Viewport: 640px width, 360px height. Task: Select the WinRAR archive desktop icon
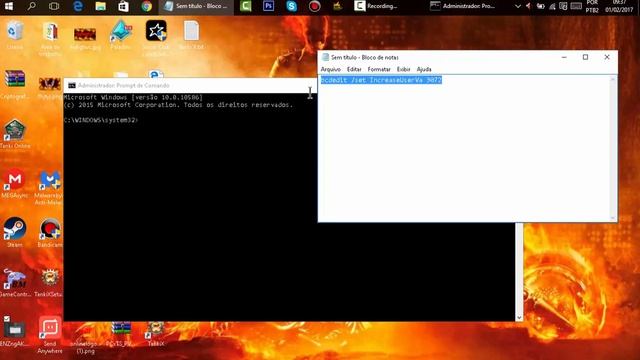point(15,84)
